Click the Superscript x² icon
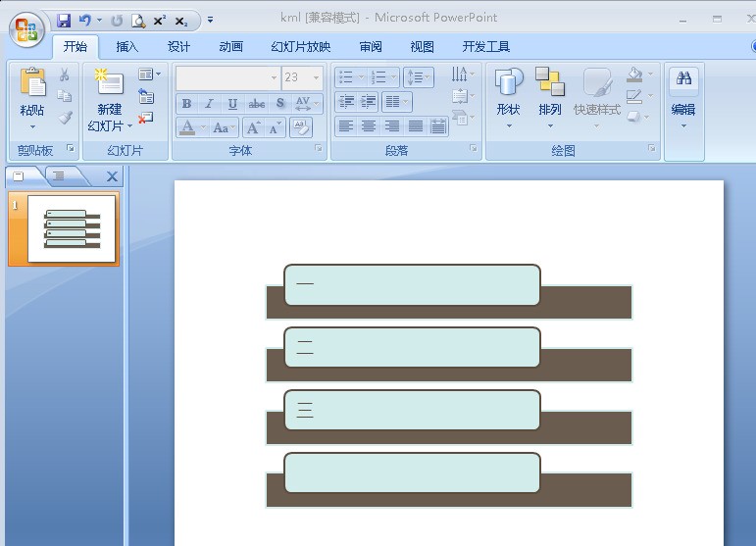756x546 pixels. (160, 21)
